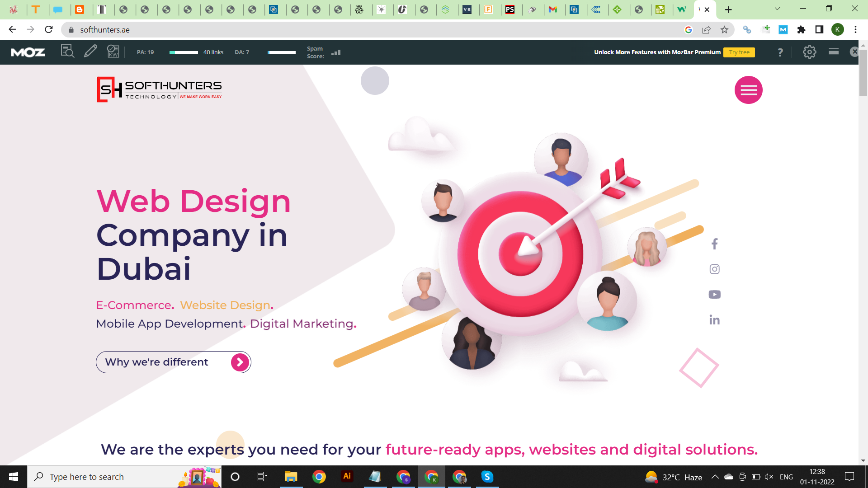Toggle the Chrome side panel
The image size is (868, 488).
(x=819, y=30)
